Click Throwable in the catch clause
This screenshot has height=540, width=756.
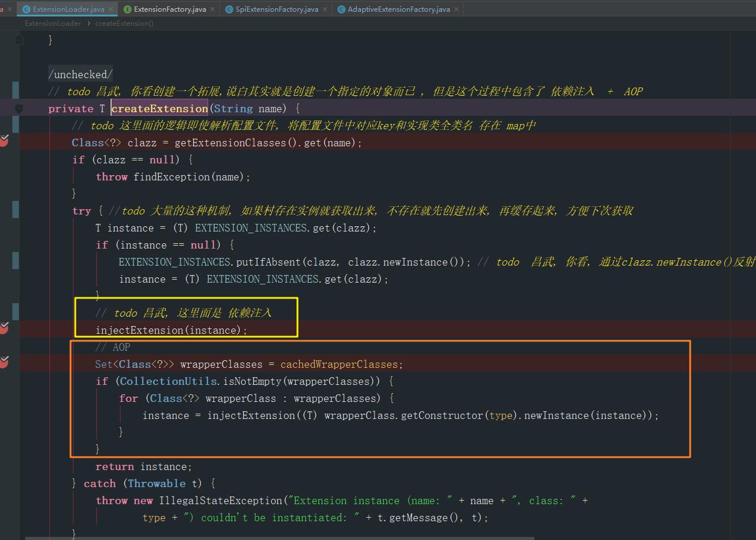tap(156, 484)
